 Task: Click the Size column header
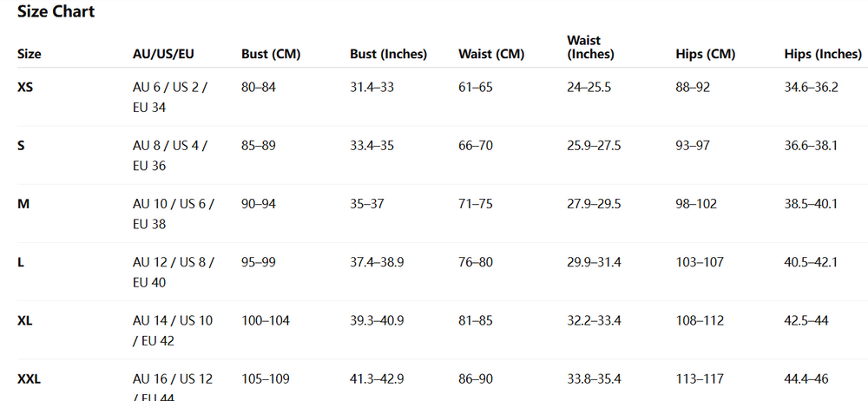(x=30, y=54)
